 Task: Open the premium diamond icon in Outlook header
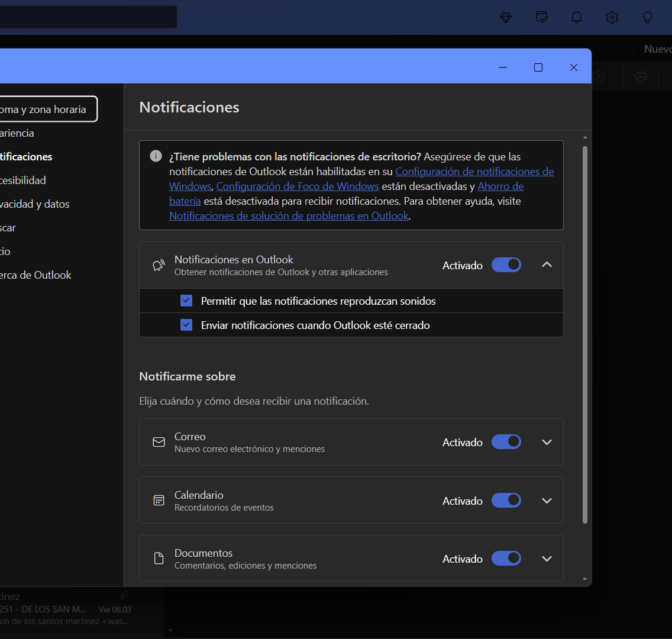[x=506, y=18]
